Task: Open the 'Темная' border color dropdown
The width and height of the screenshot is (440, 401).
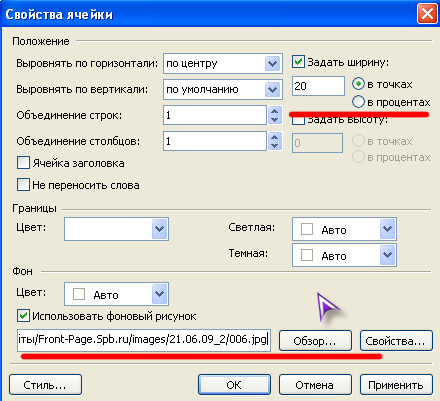Action: pos(344,255)
